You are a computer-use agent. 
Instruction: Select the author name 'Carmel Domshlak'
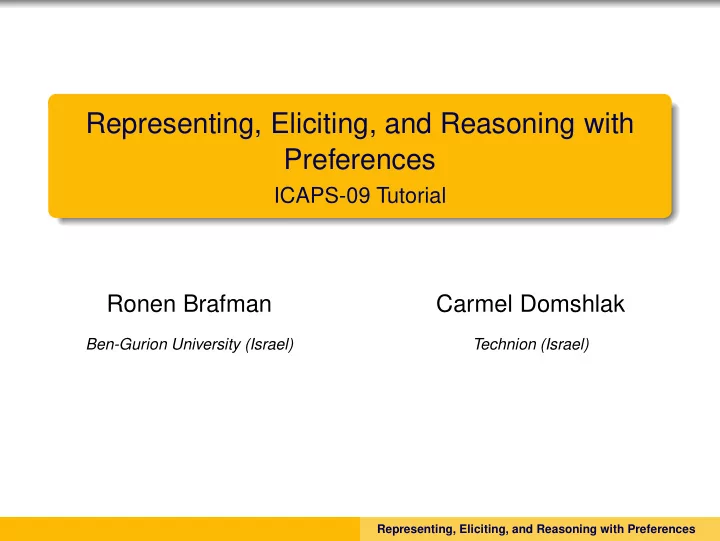pyautogui.click(x=530, y=304)
